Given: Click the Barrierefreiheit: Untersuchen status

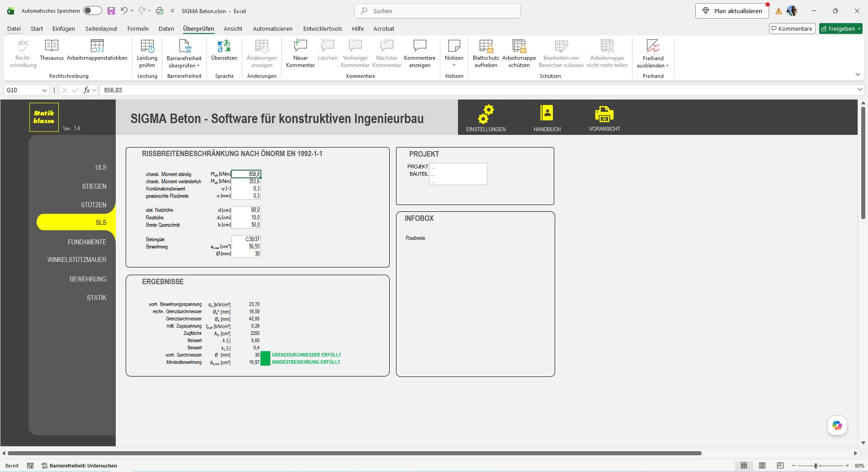Looking at the screenshot, I should 79,466.
